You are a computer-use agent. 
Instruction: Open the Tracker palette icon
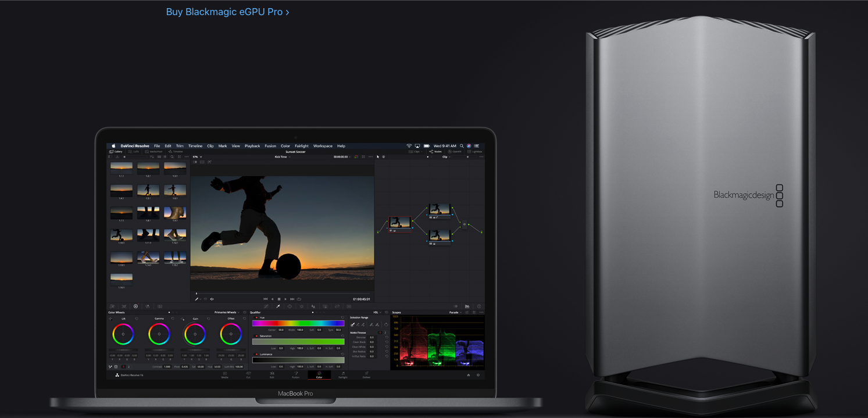[302, 306]
